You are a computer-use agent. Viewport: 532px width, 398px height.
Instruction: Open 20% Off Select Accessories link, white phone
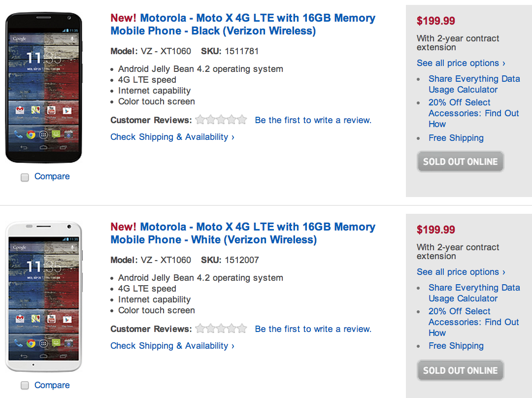pyautogui.click(x=473, y=322)
